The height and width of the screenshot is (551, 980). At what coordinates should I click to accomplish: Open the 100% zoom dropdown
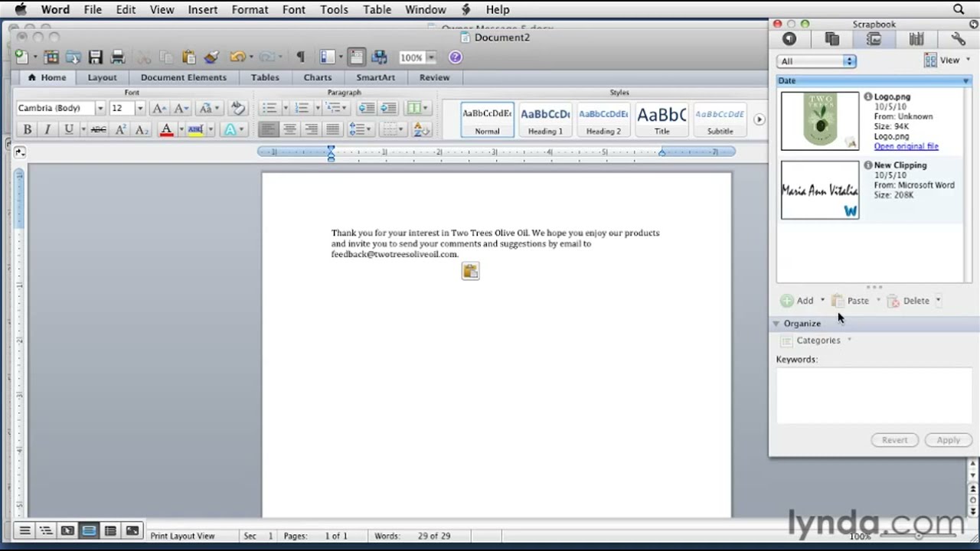tap(431, 57)
